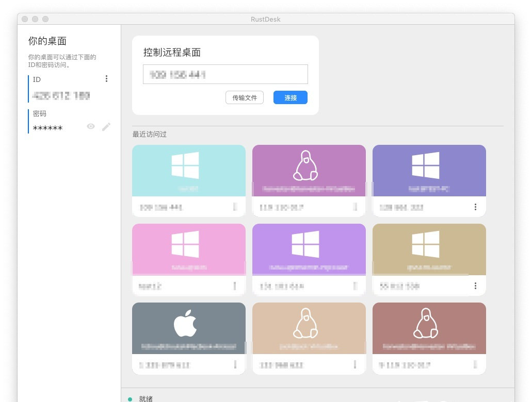532x402 pixels.
Task: Click Windows logo on pink card
Action: [185, 244]
